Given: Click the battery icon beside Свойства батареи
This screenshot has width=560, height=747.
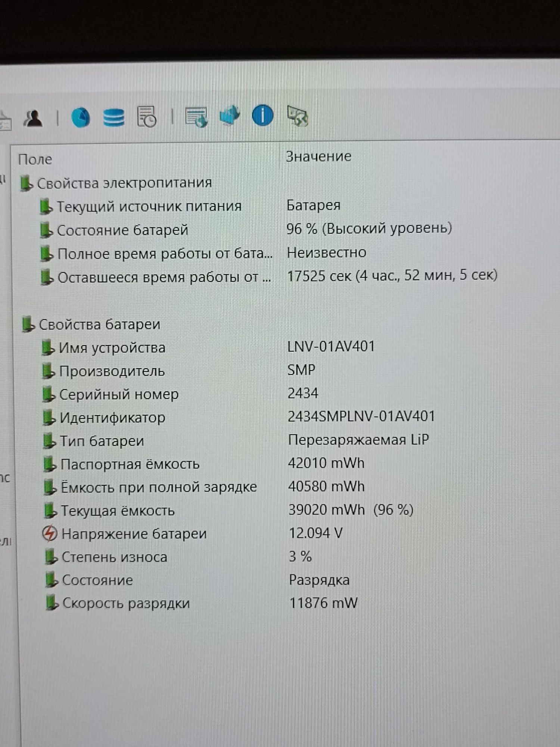Looking at the screenshot, I should click(x=28, y=324).
